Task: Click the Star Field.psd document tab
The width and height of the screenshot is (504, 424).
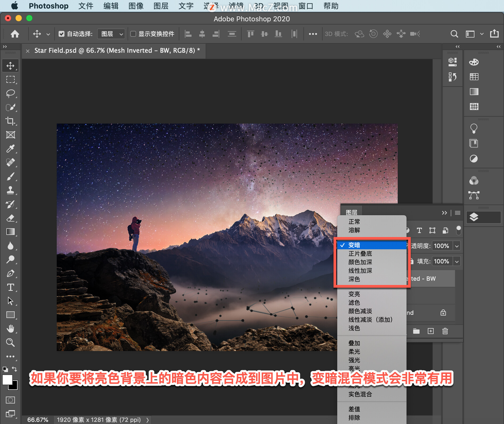Action: [117, 51]
